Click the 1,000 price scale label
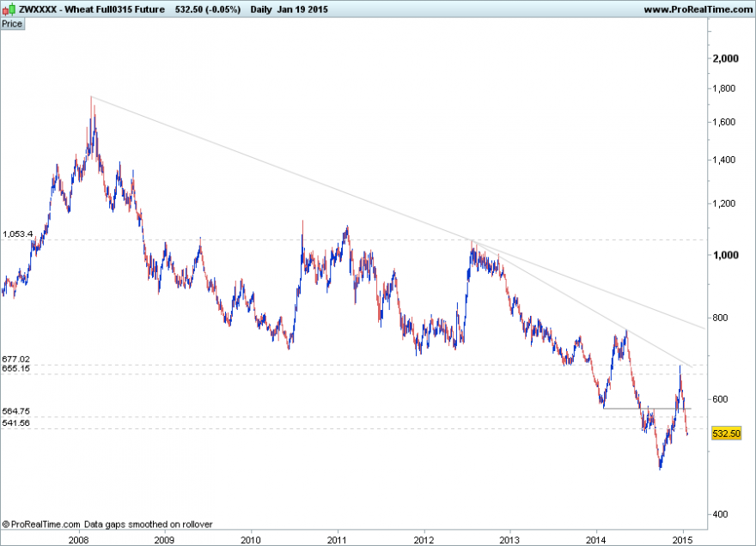The height and width of the screenshot is (546, 756). point(726,255)
